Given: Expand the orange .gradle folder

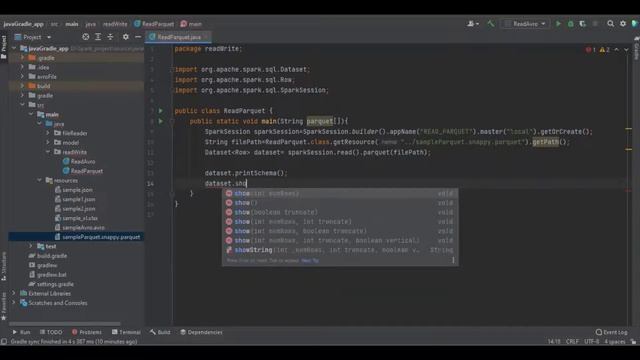Looking at the screenshot, I should tap(22, 58).
